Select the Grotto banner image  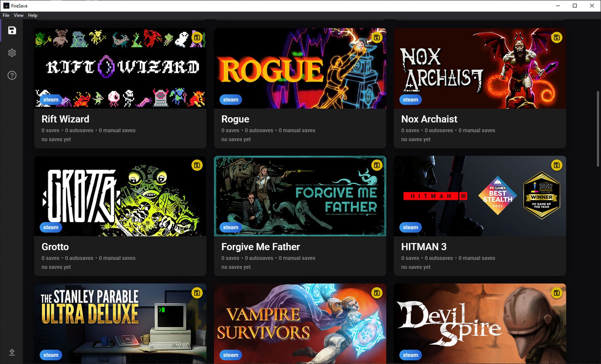coord(120,196)
